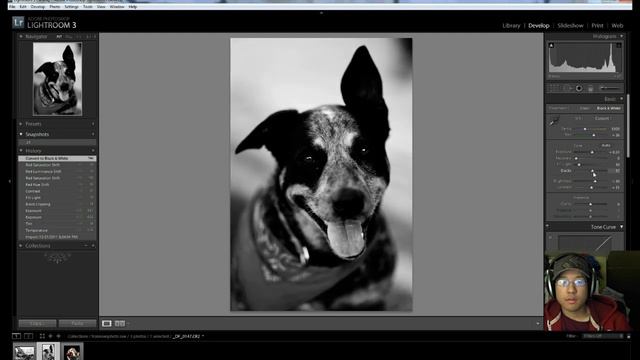Select the Red Hue Shift history step
This screenshot has width=640, height=360.
57,184
